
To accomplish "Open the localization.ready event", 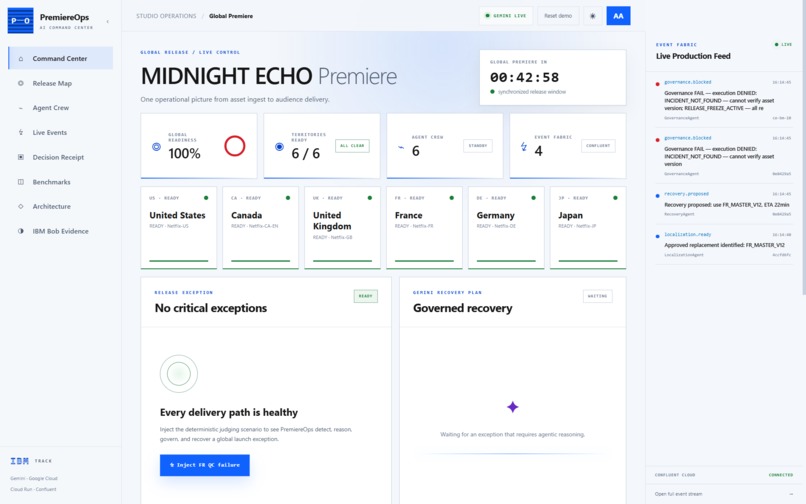I will pyautogui.click(x=723, y=244).
